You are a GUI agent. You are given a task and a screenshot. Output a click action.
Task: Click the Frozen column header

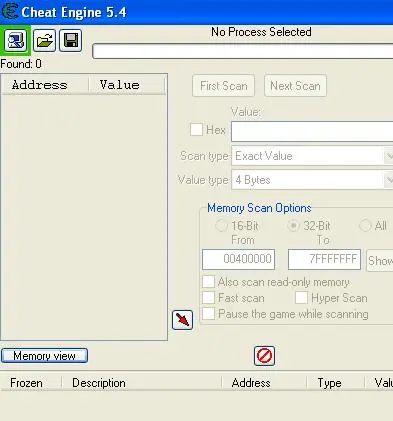point(31,383)
